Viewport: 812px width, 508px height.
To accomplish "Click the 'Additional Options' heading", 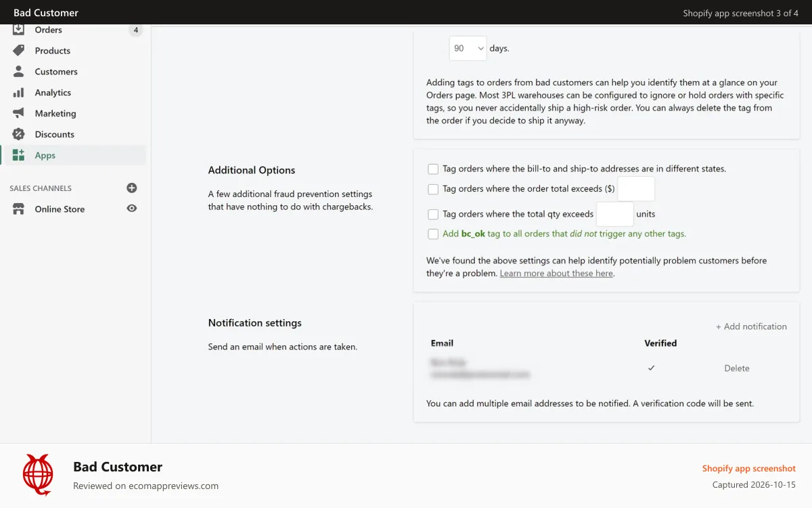I will coord(252,170).
